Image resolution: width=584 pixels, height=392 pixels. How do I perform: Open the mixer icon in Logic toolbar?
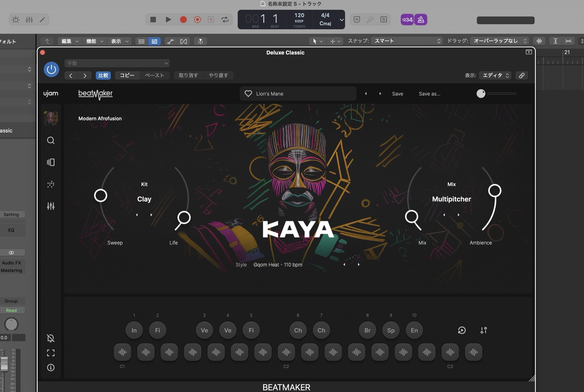pyautogui.click(x=29, y=20)
